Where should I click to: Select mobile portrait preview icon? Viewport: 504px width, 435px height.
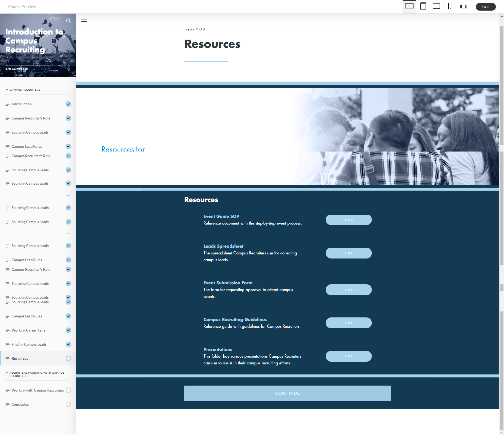pos(450,7)
